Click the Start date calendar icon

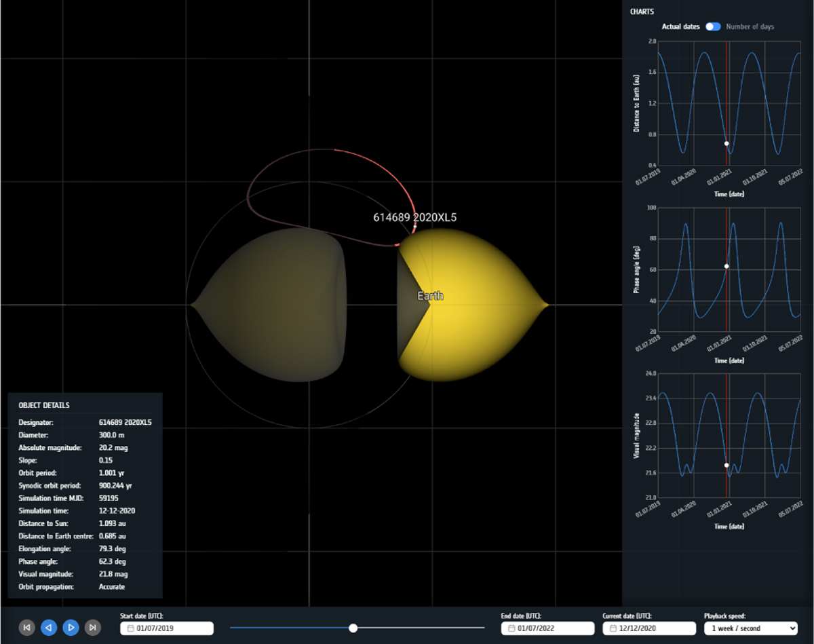[x=130, y=628]
